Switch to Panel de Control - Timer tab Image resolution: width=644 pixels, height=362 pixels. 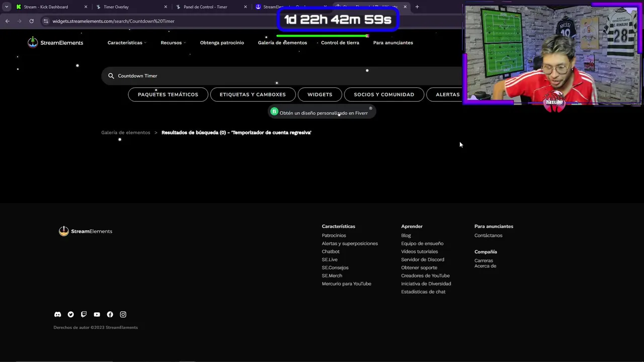pos(205,7)
